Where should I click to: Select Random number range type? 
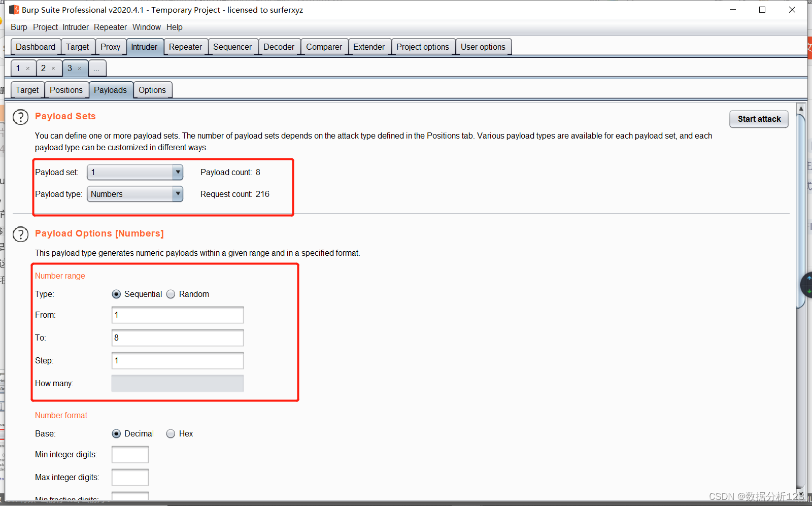click(171, 294)
